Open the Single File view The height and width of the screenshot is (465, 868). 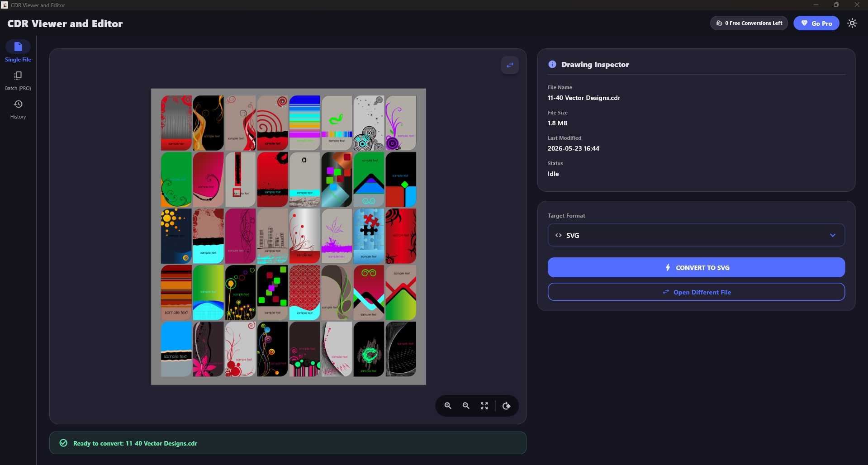tap(18, 51)
